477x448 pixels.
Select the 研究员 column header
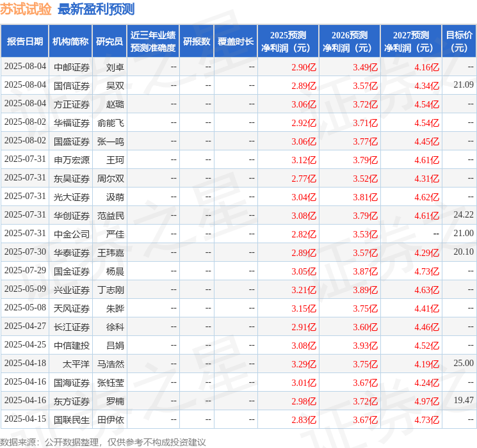coord(109,42)
